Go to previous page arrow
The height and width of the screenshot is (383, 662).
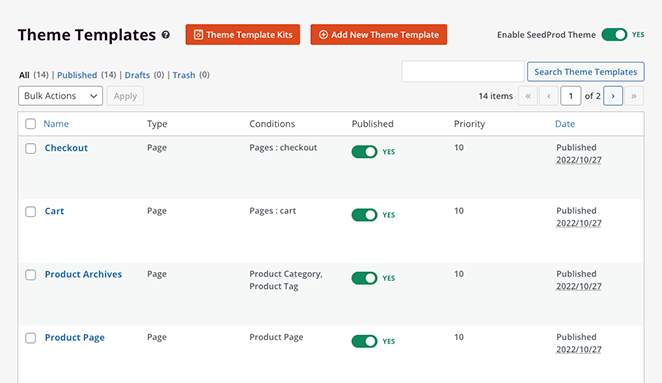[x=549, y=96]
